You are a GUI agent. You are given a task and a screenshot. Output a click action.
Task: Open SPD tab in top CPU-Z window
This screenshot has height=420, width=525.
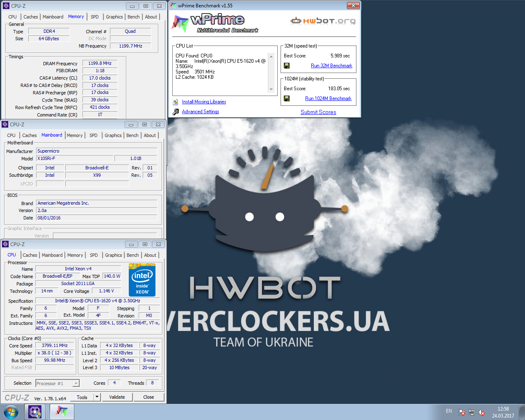95,17
